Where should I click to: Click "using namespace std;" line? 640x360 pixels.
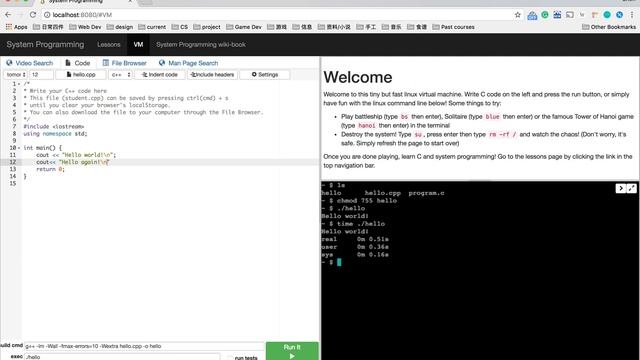coord(55,133)
